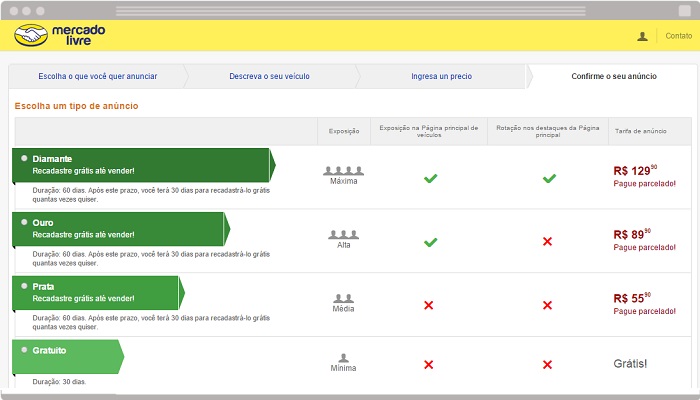Image resolution: width=700 pixels, height=400 pixels.
Task: Click the Duração: 30 dias text
Action: (59, 382)
